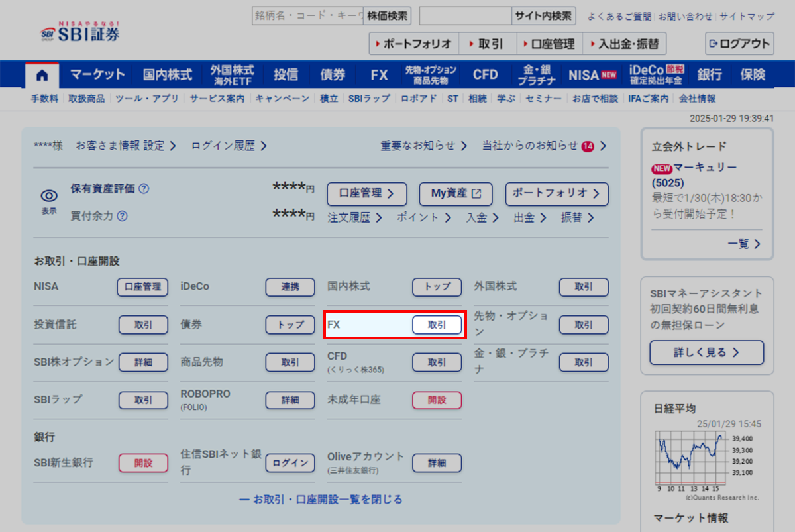Click the 当社からのお知らせ badge showing 14
Viewport: 795px width, 532px height.
point(588,146)
